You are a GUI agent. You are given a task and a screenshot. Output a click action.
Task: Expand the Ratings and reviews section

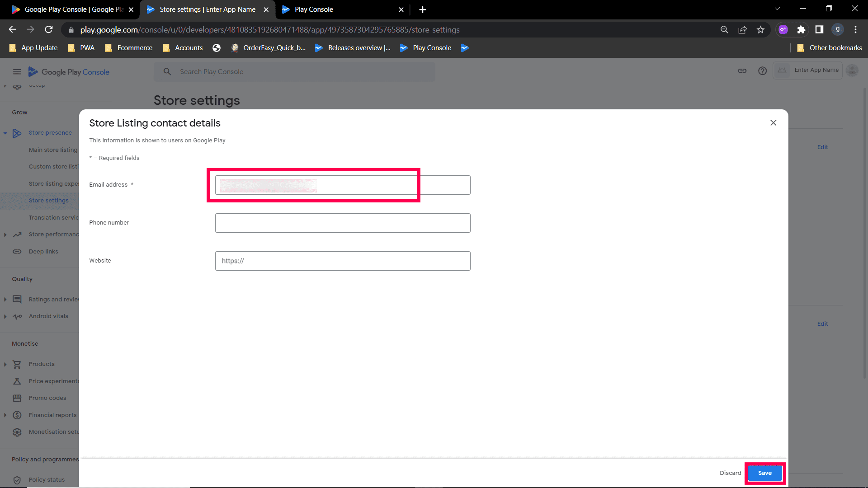5,300
